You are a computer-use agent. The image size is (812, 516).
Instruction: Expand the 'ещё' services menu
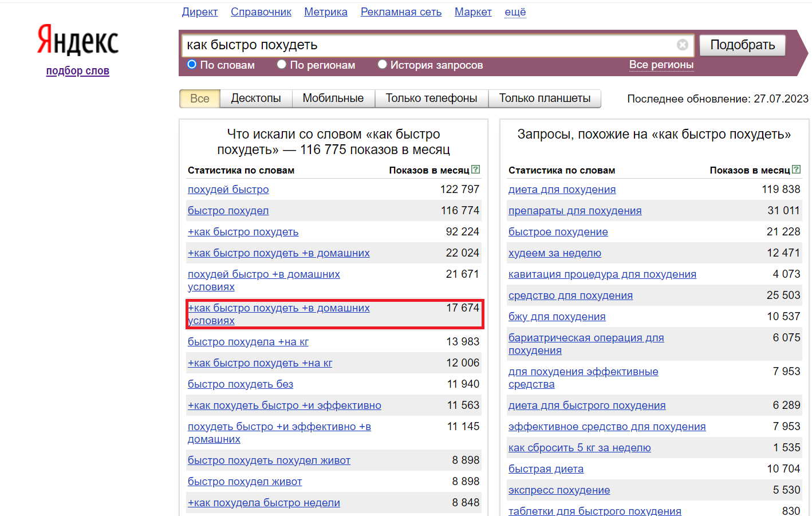(515, 12)
